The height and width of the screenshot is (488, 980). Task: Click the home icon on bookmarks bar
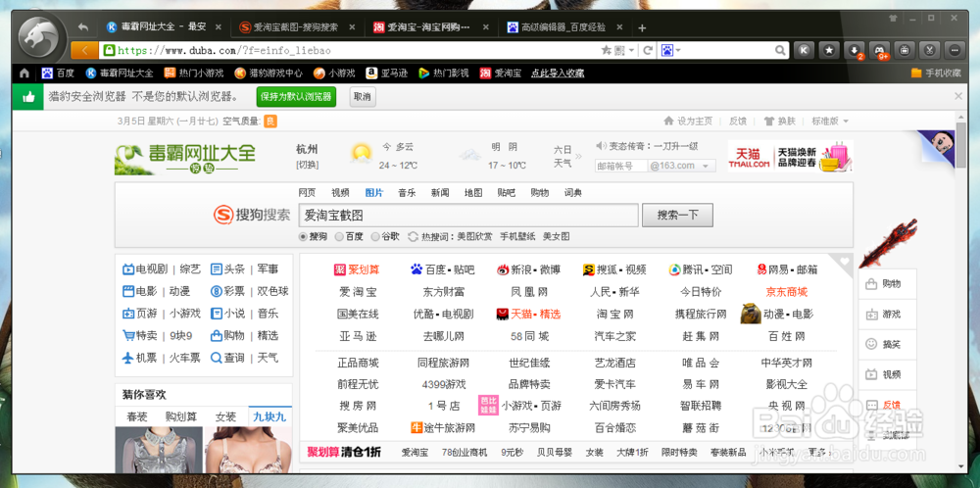point(24,73)
